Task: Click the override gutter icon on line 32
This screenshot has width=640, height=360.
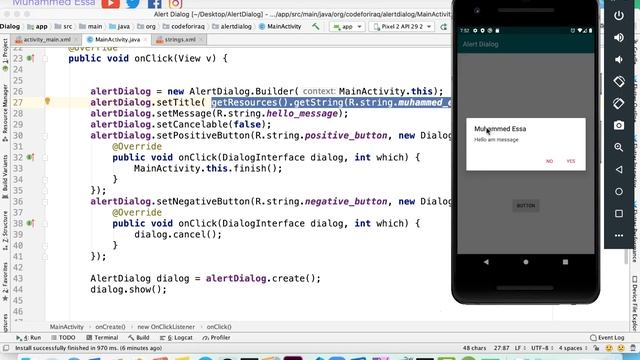Action: (30, 157)
